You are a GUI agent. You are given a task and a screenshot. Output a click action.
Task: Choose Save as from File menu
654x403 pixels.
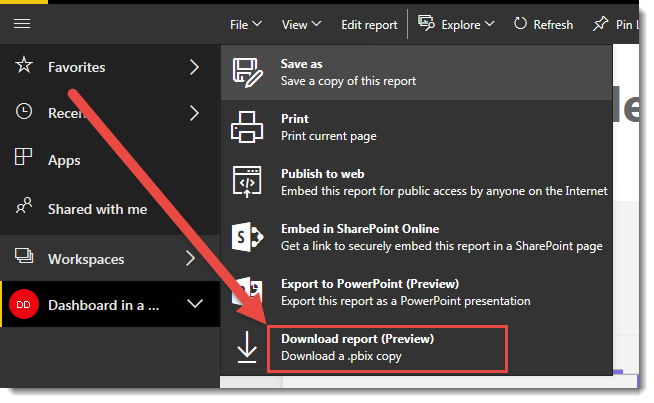(416, 73)
